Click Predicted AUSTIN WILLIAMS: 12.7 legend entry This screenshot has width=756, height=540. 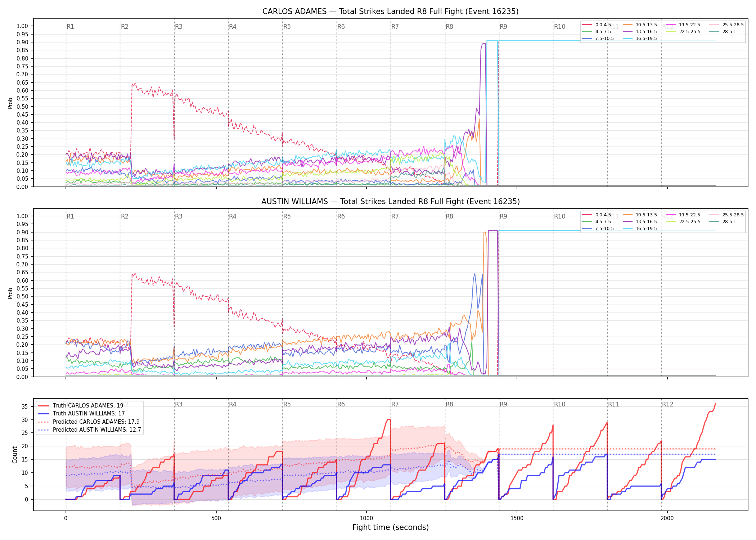pos(89,430)
